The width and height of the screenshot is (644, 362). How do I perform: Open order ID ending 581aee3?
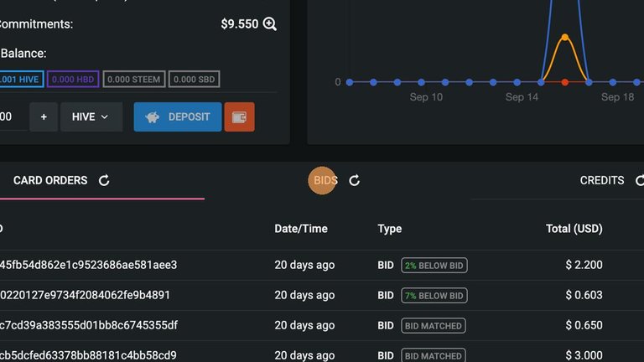tap(88, 265)
